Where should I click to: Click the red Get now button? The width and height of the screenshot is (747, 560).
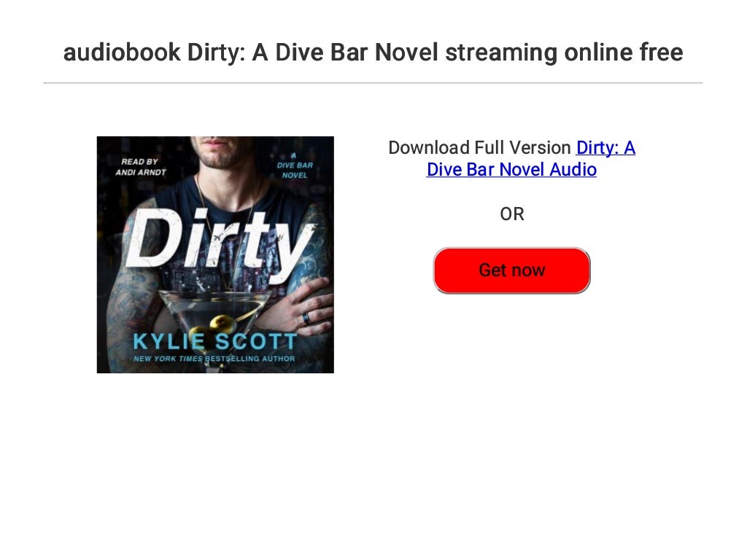tap(511, 271)
